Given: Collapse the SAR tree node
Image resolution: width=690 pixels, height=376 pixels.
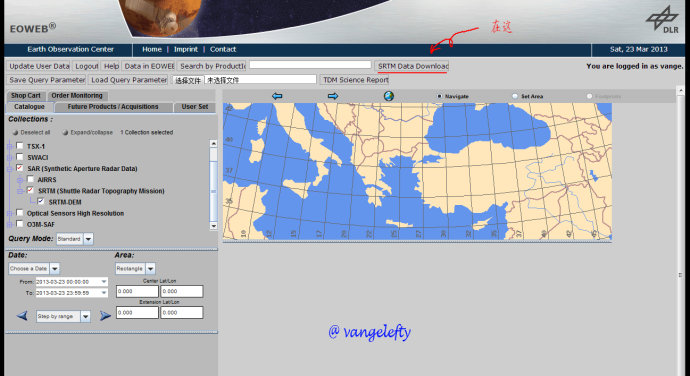Looking at the screenshot, I should 10,169.
